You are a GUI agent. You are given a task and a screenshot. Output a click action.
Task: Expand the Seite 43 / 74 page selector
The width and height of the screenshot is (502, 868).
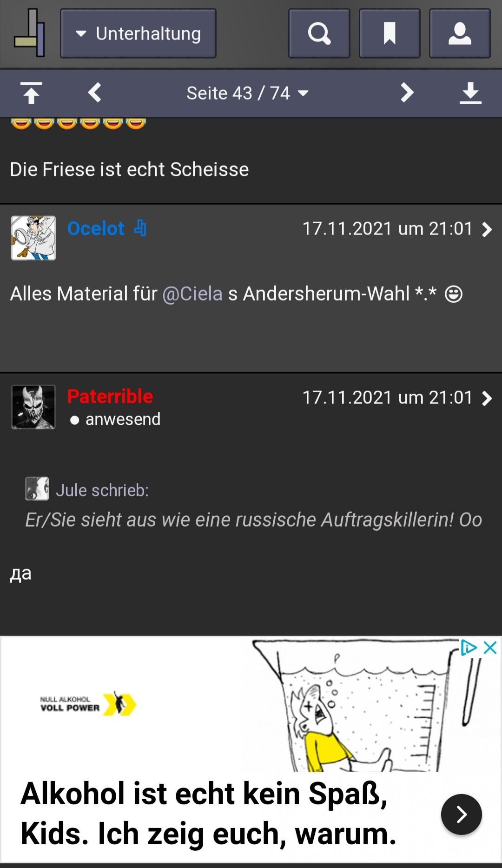pyautogui.click(x=248, y=93)
